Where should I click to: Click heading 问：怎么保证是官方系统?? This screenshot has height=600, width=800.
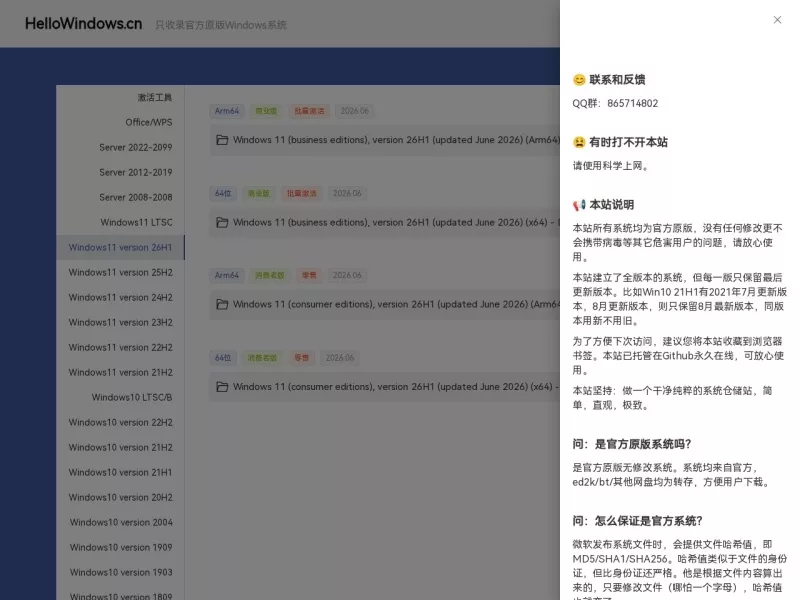(x=637, y=521)
